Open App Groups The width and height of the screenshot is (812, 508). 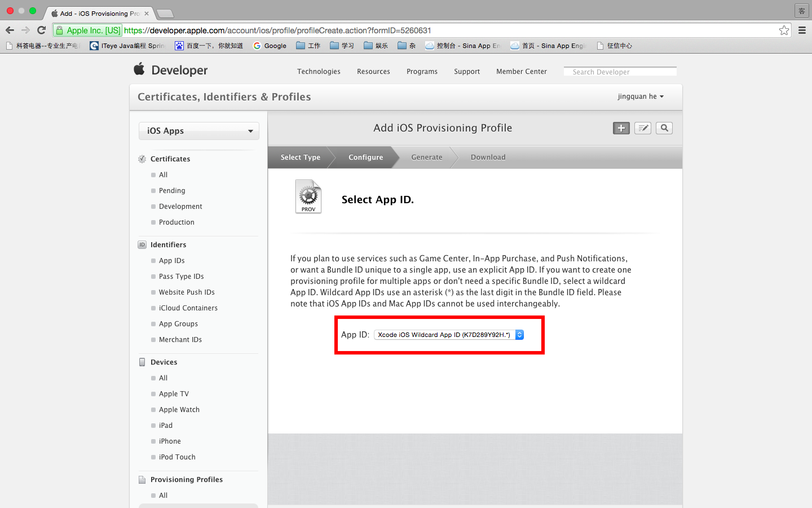click(178, 324)
